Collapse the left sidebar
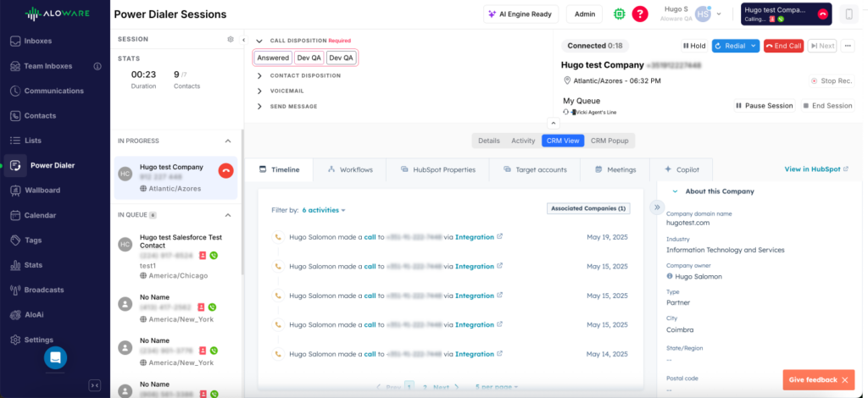Screen dimensions: 868x398 coord(94,385)
